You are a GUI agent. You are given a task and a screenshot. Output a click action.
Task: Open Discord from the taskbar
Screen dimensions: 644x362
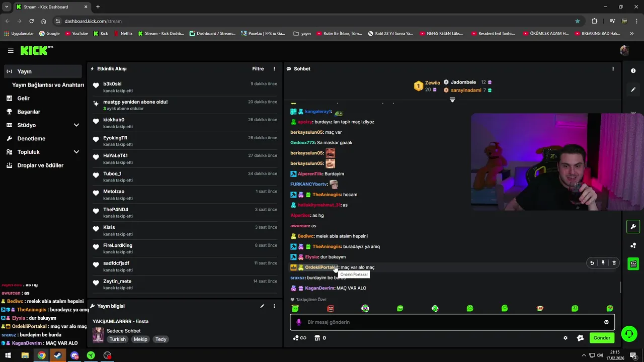74,355
